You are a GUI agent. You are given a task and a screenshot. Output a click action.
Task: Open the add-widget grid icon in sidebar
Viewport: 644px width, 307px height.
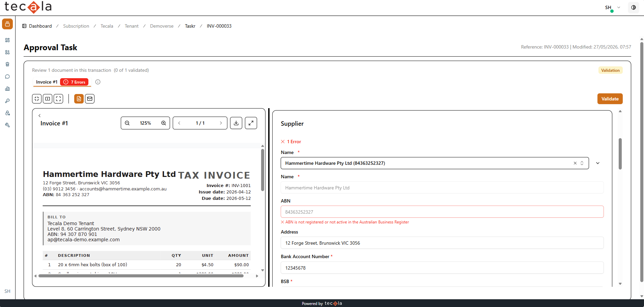[7, 52]
